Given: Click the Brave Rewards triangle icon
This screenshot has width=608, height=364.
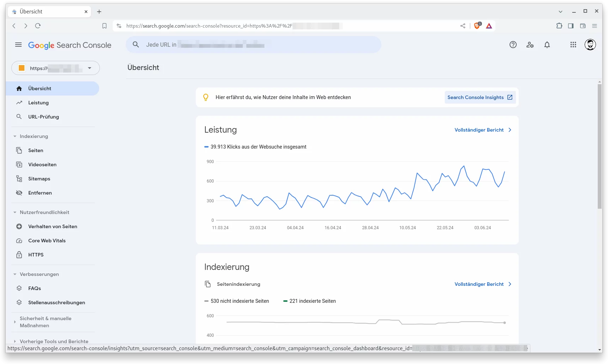Looking at the screenshot, I should (x=489, y=26).
